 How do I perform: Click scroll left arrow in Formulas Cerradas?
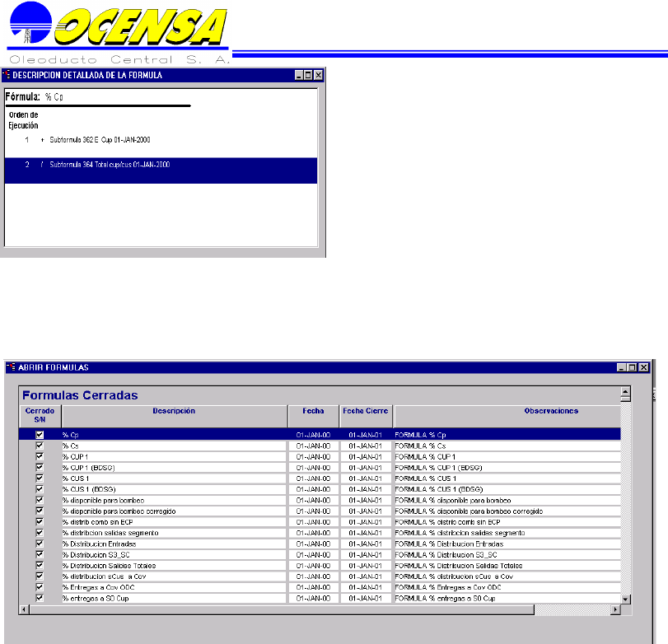coord(24,609)
